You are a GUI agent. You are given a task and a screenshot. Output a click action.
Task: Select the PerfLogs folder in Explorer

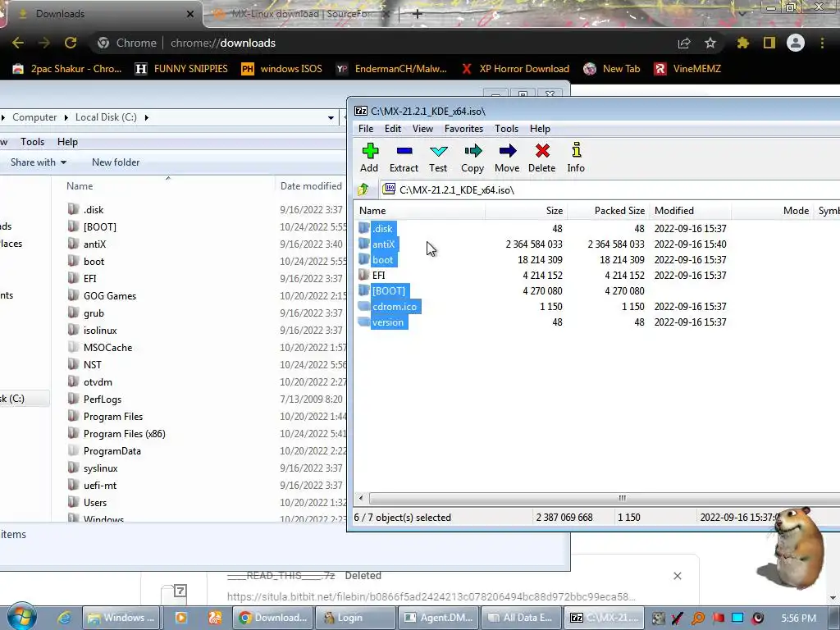(x=102, y=399)
